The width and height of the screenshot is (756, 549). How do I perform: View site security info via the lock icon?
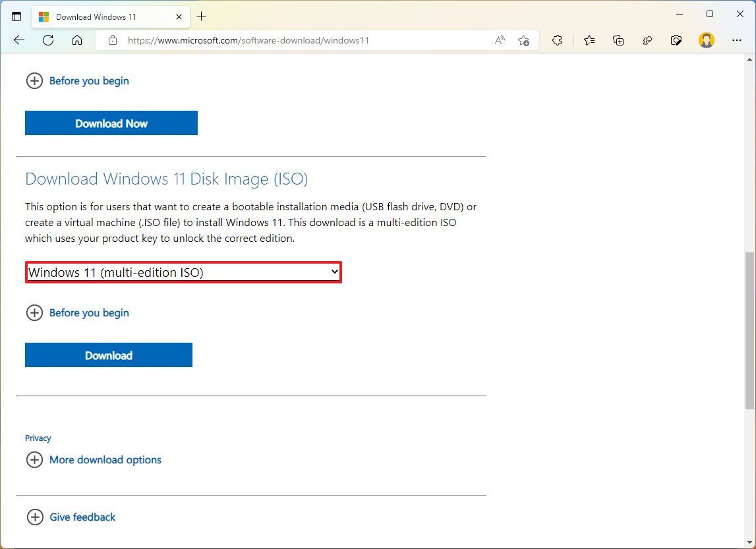click(112, 40)
